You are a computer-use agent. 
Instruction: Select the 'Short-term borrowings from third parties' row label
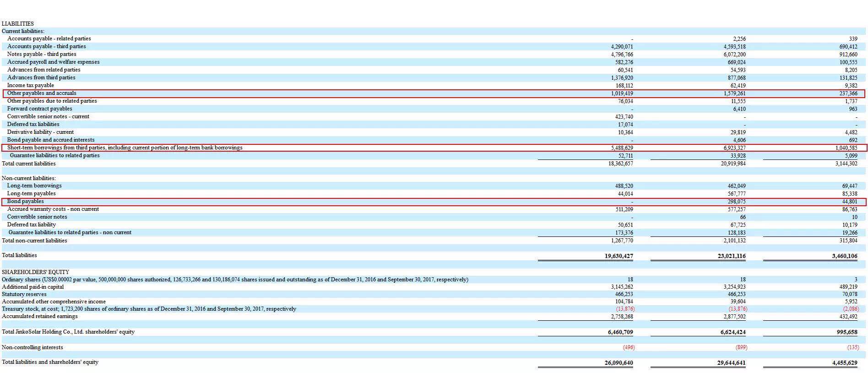click(x=125, y=148)
